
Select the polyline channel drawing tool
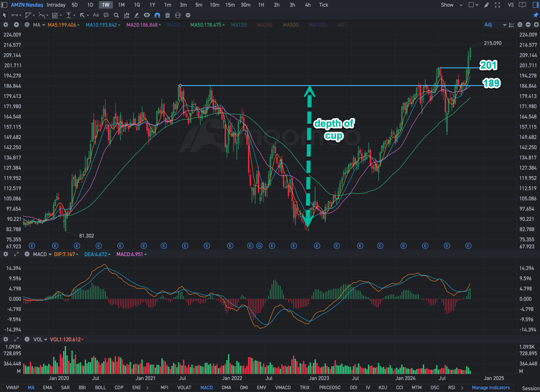[29, 15]
